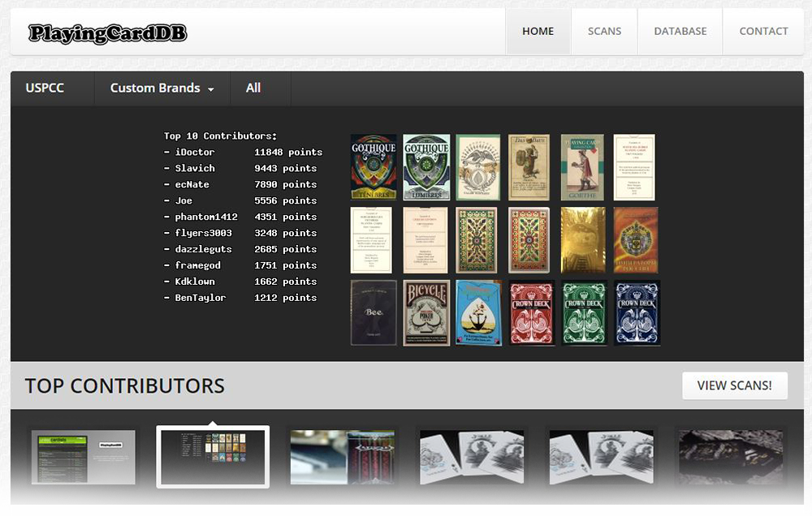Viewport: 812px width, 516px height.
Task: Click the 9443 points score
Action: click(x=285, y=168)
